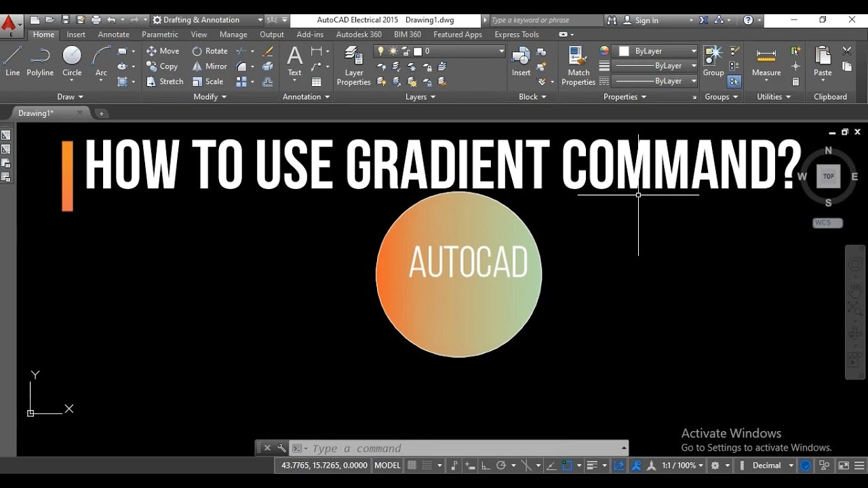Toggle object snap in status bar
The height and width of the screenshot is (488, 868).
tap(568, 466)
